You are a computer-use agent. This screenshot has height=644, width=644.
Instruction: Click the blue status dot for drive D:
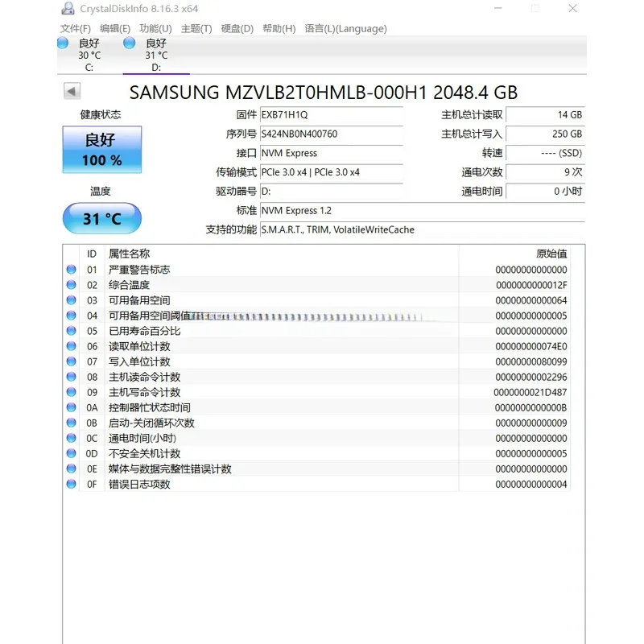pyautogui.click(x=130, y=43)
